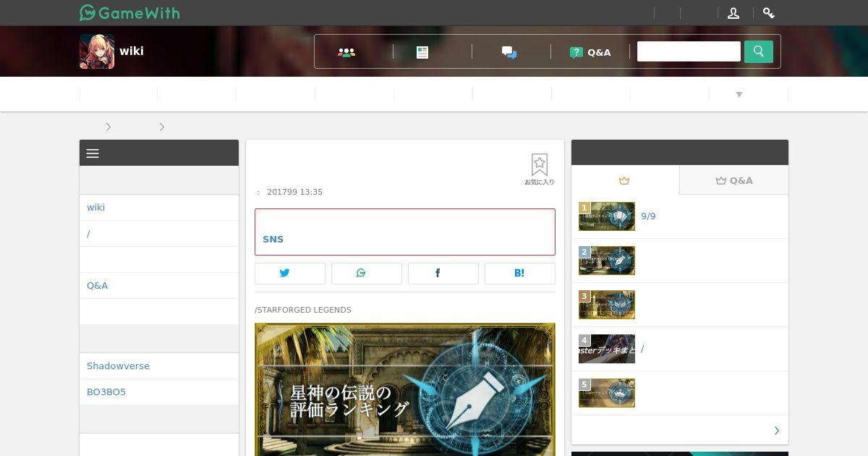The image size is (868, 456).
Task: Expand the navigation bar down-arrow menu
Action: tap(739, 94)
